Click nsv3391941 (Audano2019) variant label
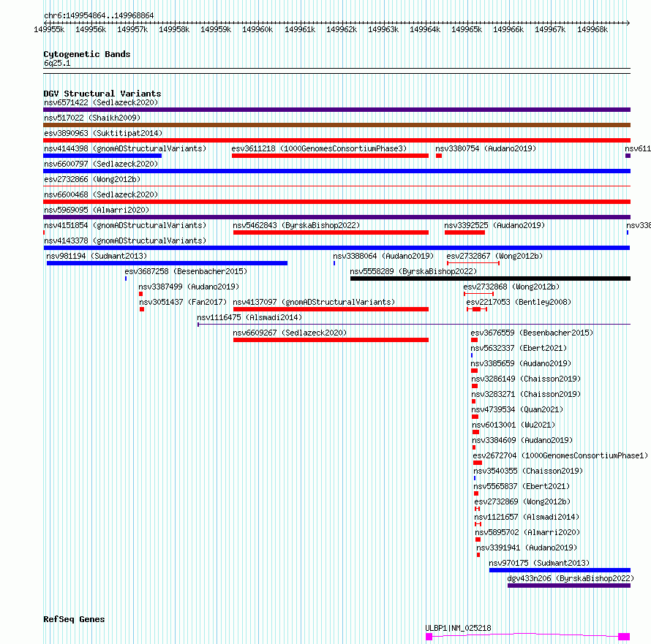 pyautogui.click(x=527, y=548)
